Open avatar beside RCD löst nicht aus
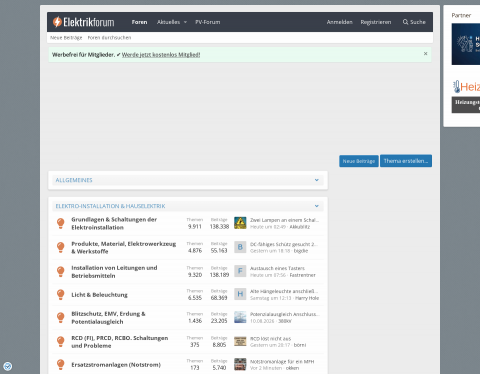Image resolution: width=480 pixels, height=374 pixels. 240,341
